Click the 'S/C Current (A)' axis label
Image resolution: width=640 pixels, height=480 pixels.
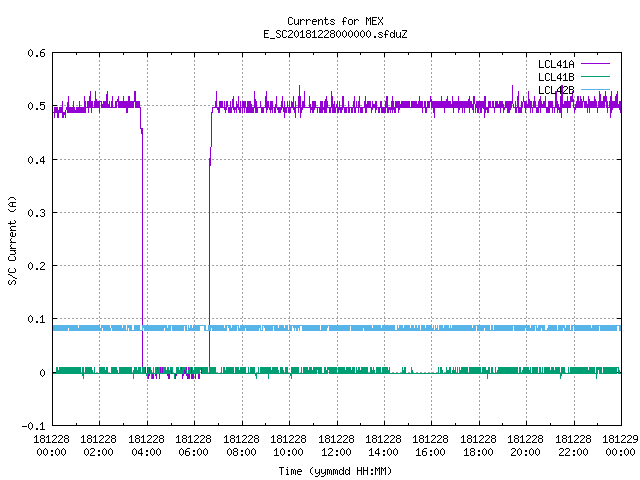pyautogui.click(x=13, y=241)
